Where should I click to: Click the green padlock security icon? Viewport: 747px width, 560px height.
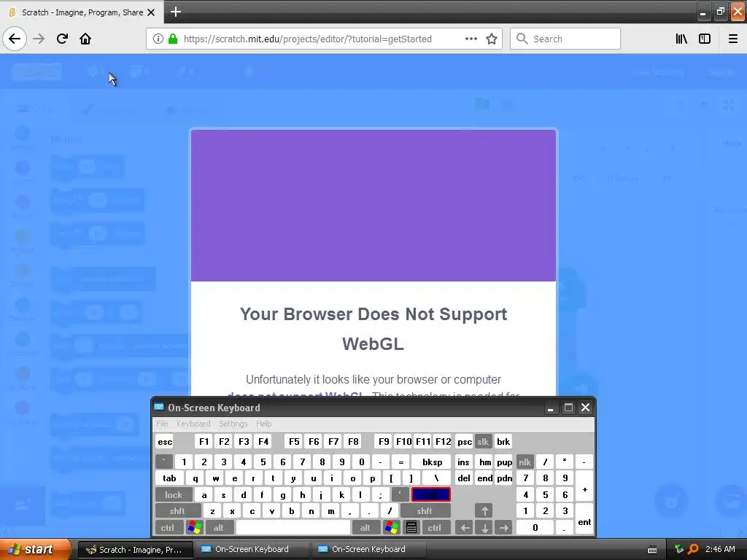pos(173,39)
